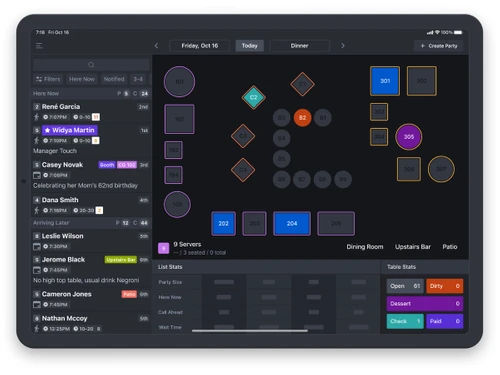Viewport: 500px width, 375px height.
Task: Open the Friday, Oct 16 date picker
Action: click(x=199, y=46)
